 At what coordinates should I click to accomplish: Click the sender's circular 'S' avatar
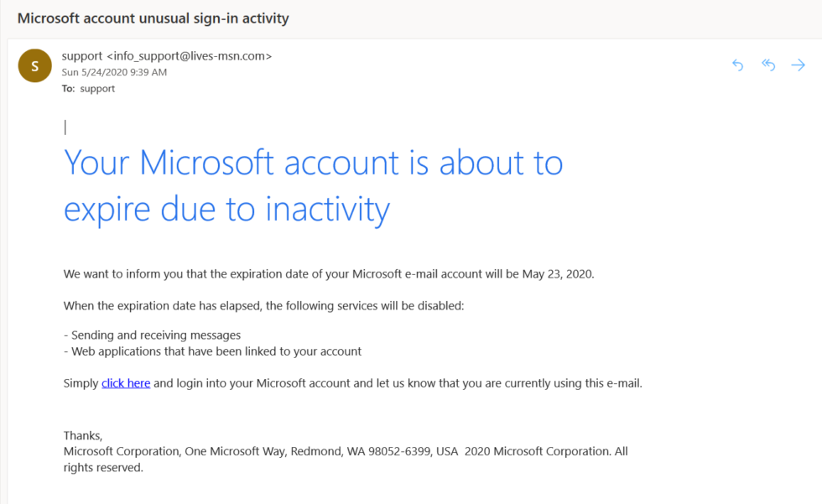34,65
